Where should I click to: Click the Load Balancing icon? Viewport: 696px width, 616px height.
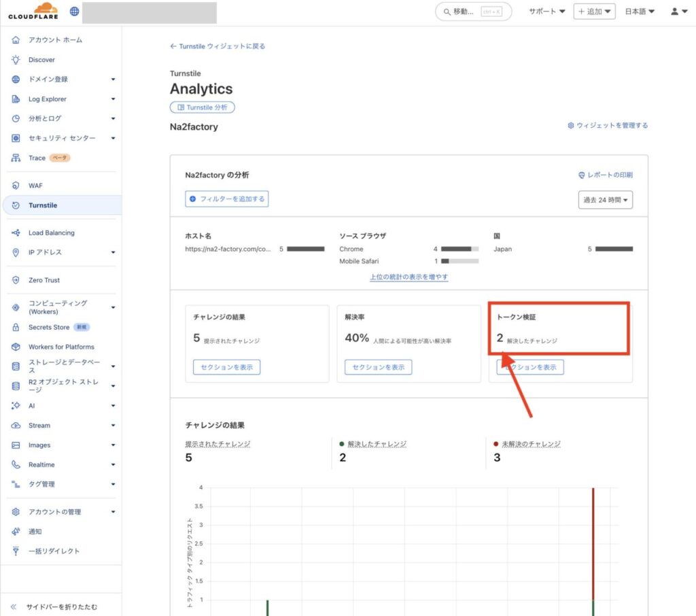coord(16,233)
